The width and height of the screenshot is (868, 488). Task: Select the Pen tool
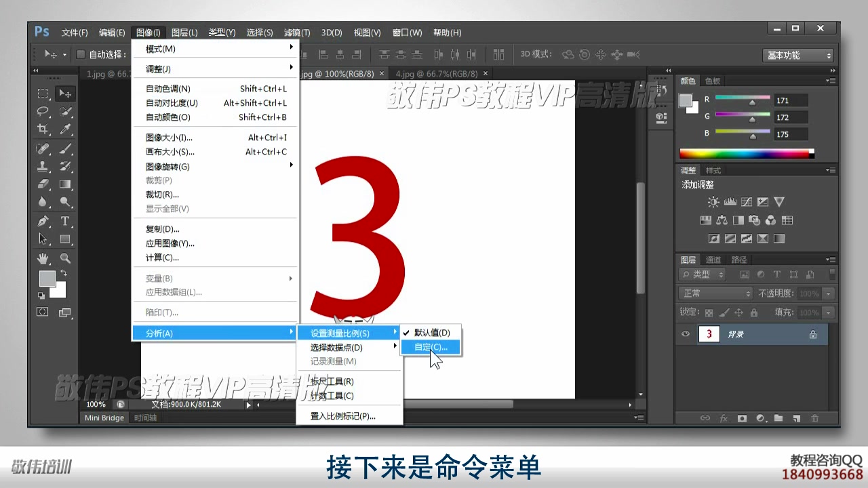(x=43, y=221)
